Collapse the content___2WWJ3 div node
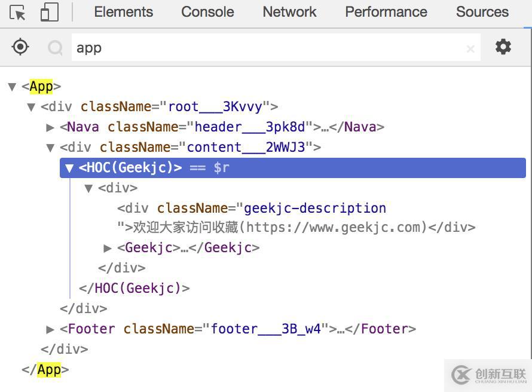This screenshot has height=392, width=532. tap(51, 148)
